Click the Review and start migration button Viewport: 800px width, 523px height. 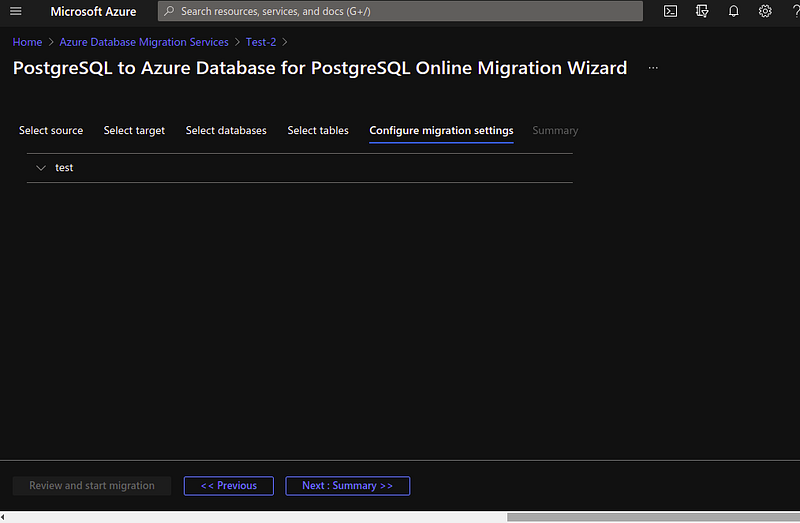tap(92, 486)
